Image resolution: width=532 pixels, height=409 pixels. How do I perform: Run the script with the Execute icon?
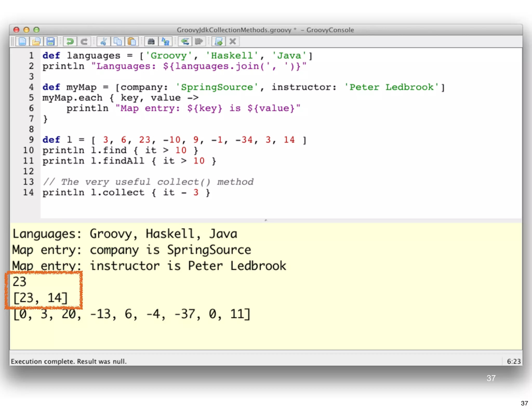tap(218, 42)
